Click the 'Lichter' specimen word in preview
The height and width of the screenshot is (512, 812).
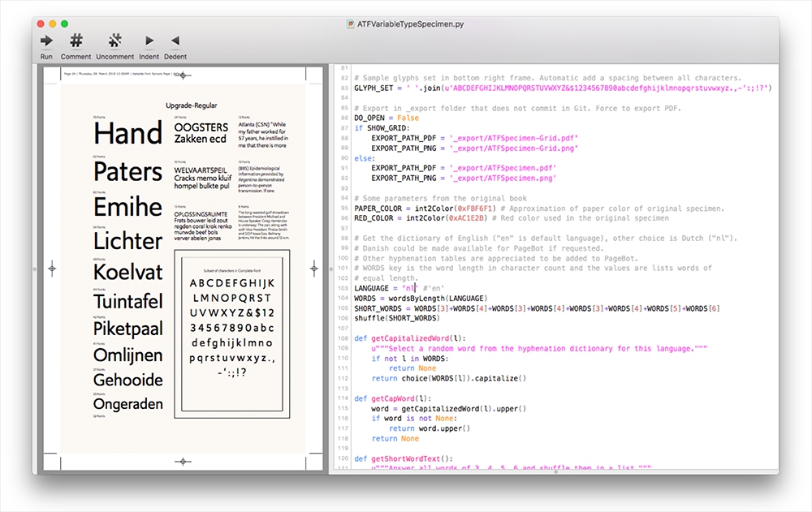pyautogui.click(x=128, y=241)
